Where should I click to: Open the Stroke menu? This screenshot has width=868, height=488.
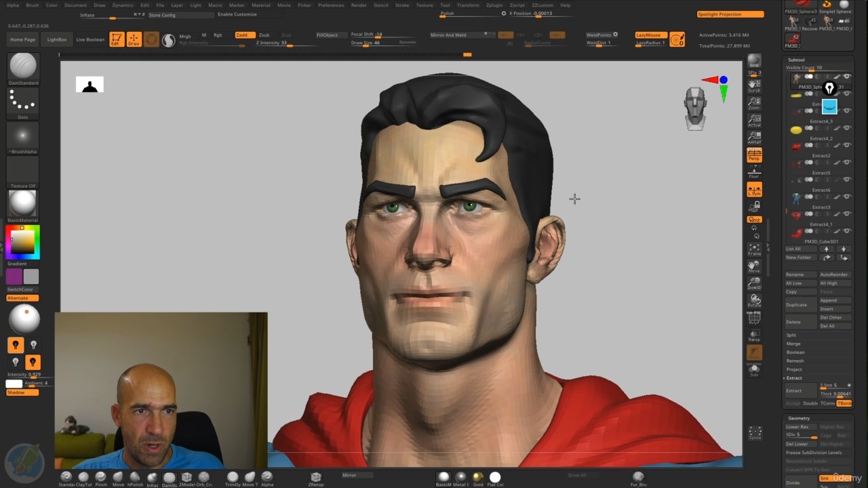[402, 5]
